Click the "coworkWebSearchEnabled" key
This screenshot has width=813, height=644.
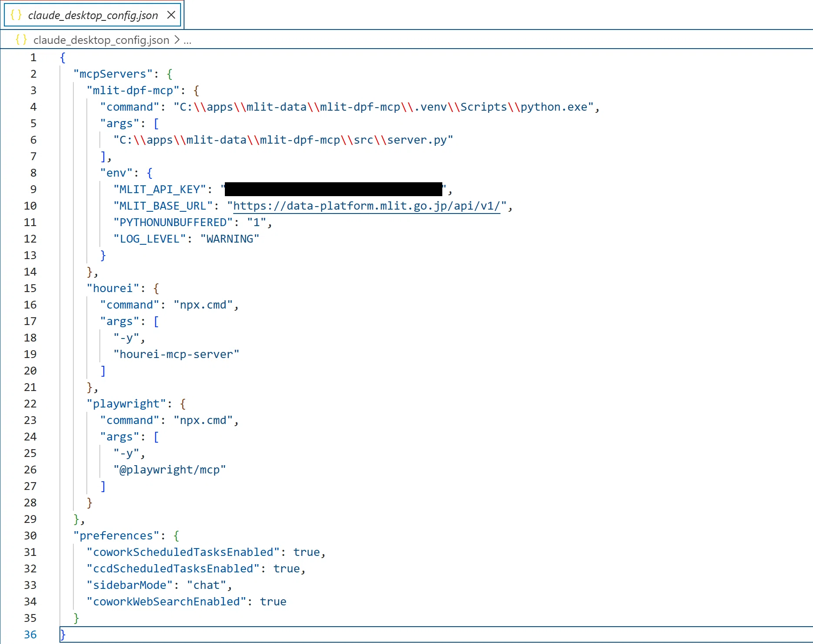pos(166,601)
